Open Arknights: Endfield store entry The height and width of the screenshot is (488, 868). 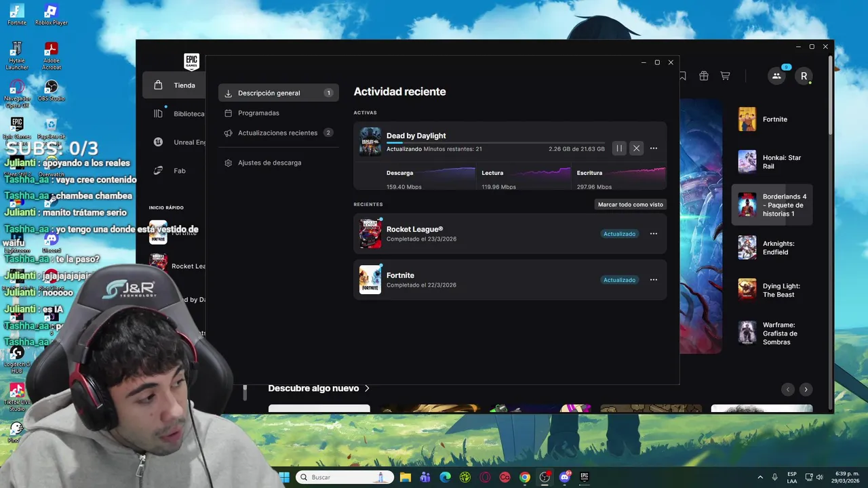(x=772, y=247)
